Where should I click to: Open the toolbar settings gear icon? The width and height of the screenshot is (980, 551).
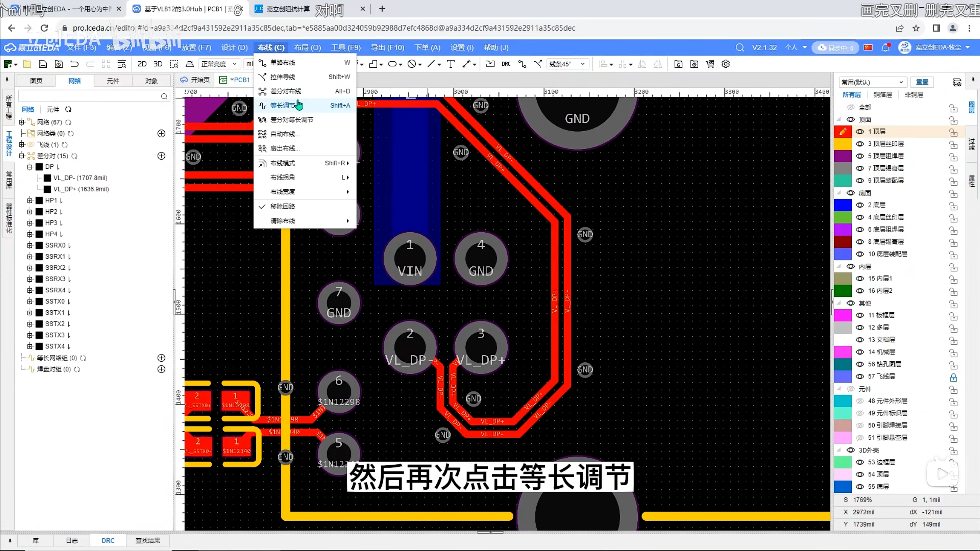[x=725, y=64]
